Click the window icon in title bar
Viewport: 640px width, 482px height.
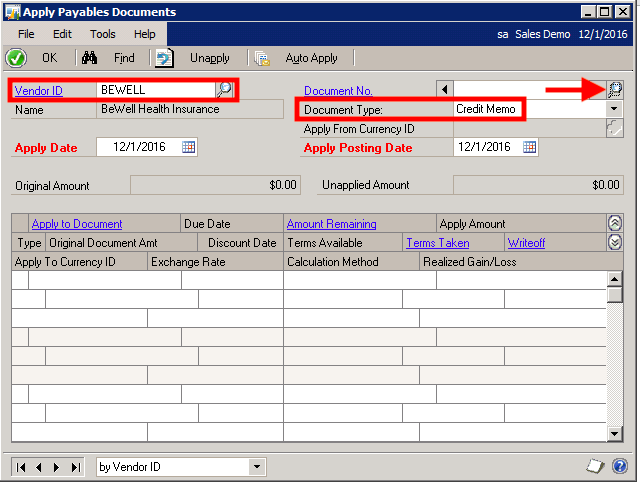coord(12,12)
